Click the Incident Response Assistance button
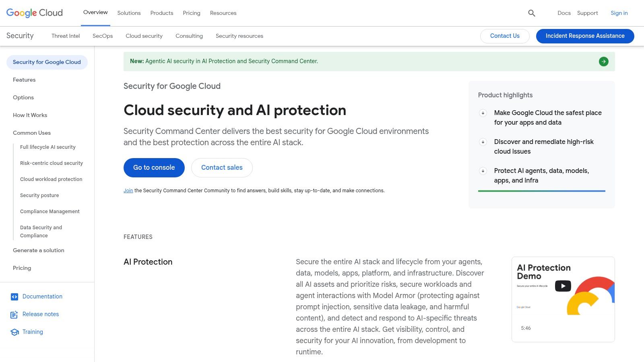644x362 pixels. tap(584, 36)
